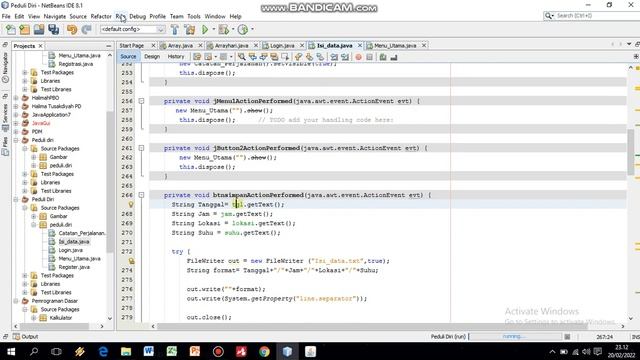Image resolution: width=640 pixels, height=360 pixels.
Task: Close the Isi_data.java tab
Action: tap(360, 45)
